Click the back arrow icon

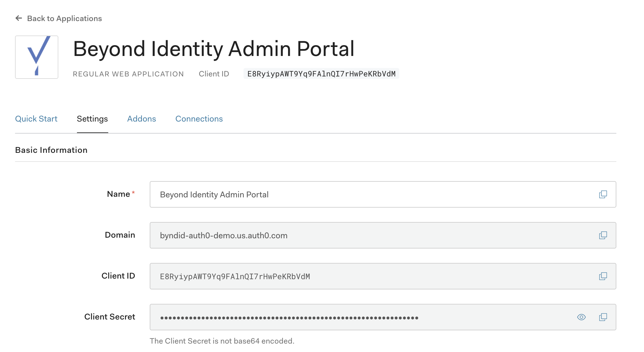(x=19, y=18)
